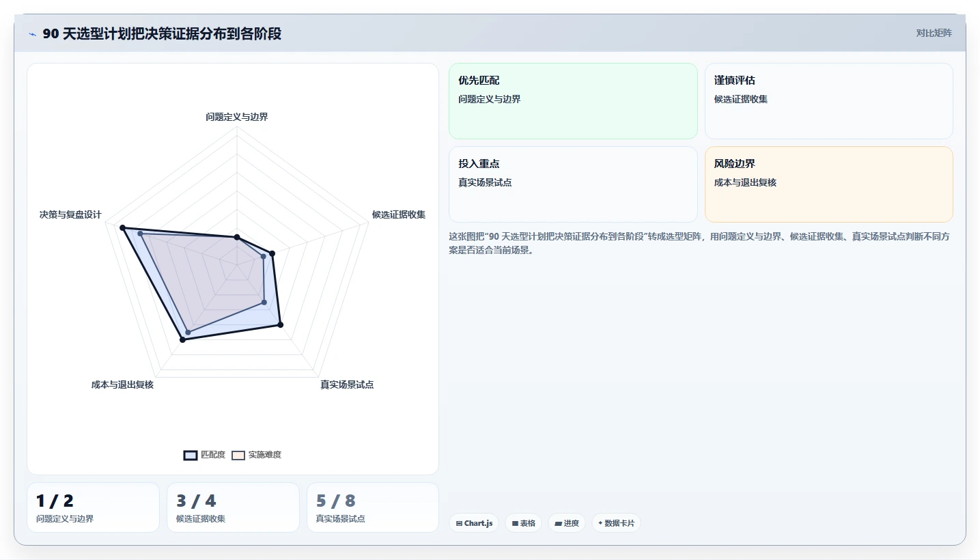The height and width of the screenshot is (560, 980).
Task: Click the Chart.js tag icon
Action: click(x=459, y=524)
